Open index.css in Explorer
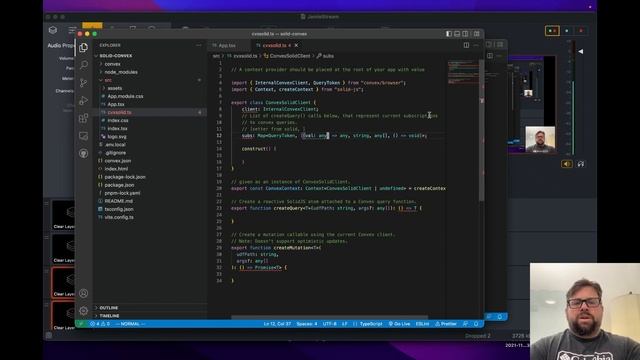Image resolution: width=640 pixels, height=360 pixels. click(118, 120)
